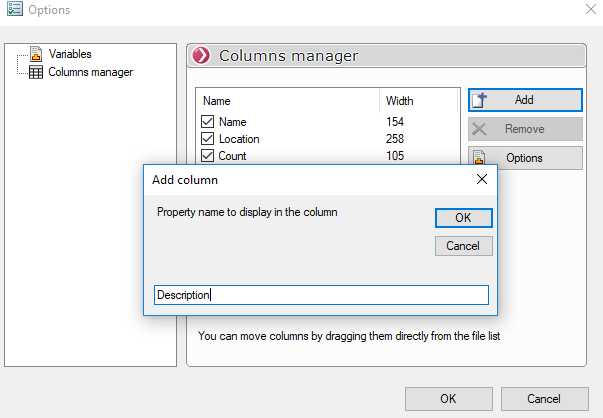Click the Width column header
Screen dimensions: 603x418
pyautogui.click(x=400, y=101)
